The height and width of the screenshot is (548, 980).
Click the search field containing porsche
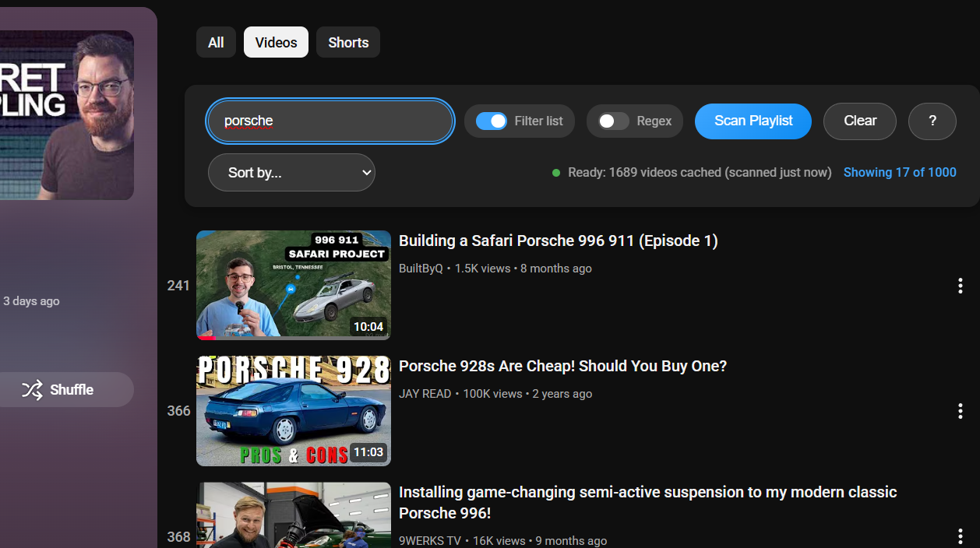330,121
